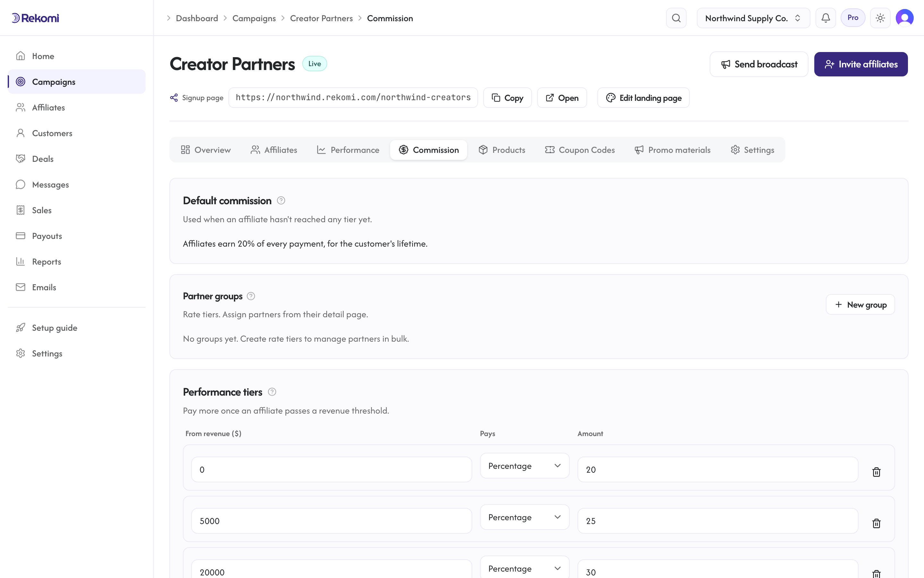Click help icon next to Default commission
The image size is (924, 578).
coord(281,200)
